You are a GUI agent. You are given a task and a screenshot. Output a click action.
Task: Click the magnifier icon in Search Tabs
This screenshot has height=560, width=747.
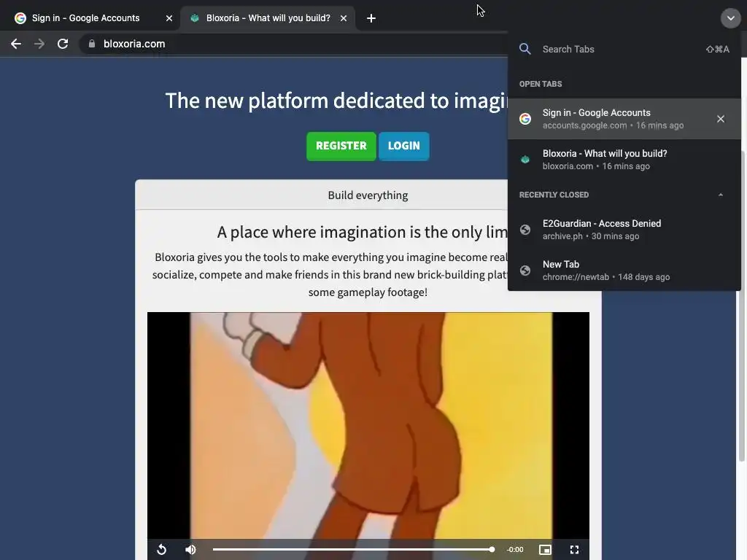[525, 49]
